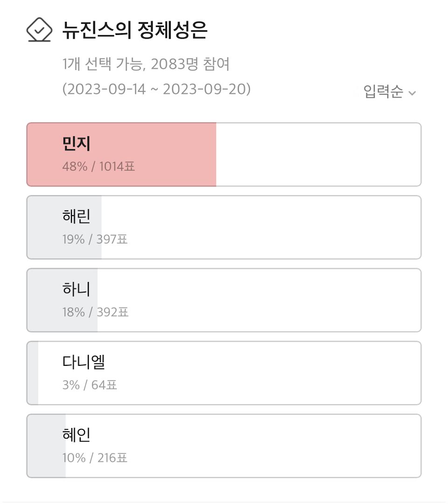Click the poll date range 2023-09-14 ~ 2023-09-20
This screenshot has width=448, height=504.
click(x=156, y=89)
